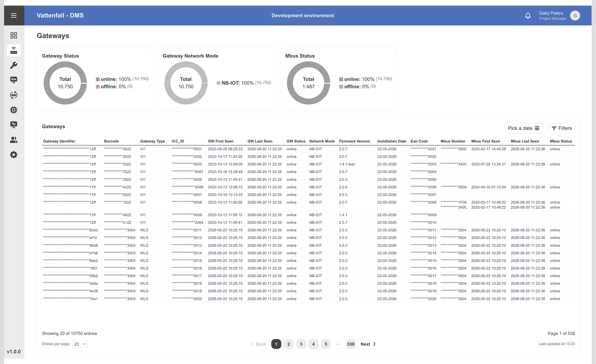Image resolution: width=596 pixels, height=364 pixels.
Task: Sort by Firmware Version column header
Action: [x=354, y=141]
